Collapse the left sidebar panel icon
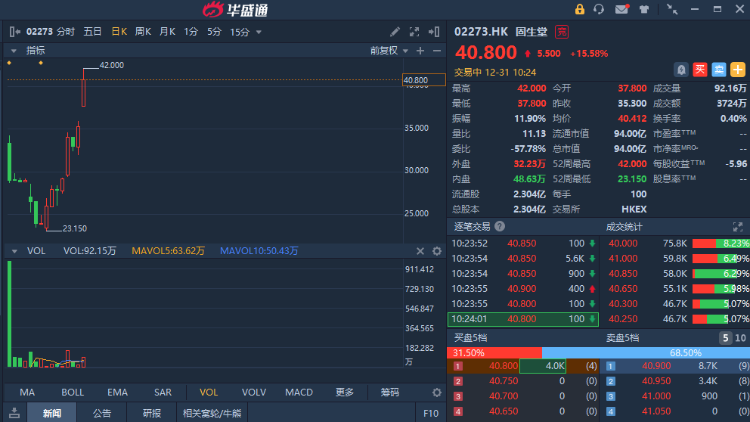The width and height of the screenshot is (750, 422). (x=15, y=32)
